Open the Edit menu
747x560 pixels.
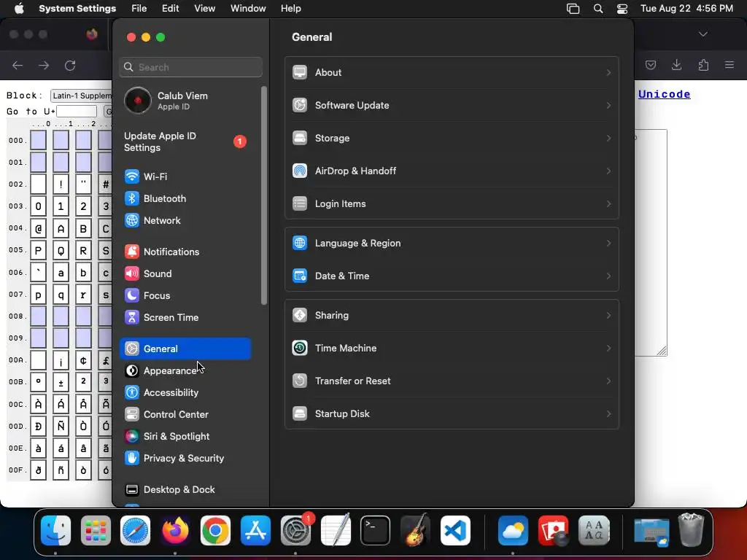pos(170,9)
